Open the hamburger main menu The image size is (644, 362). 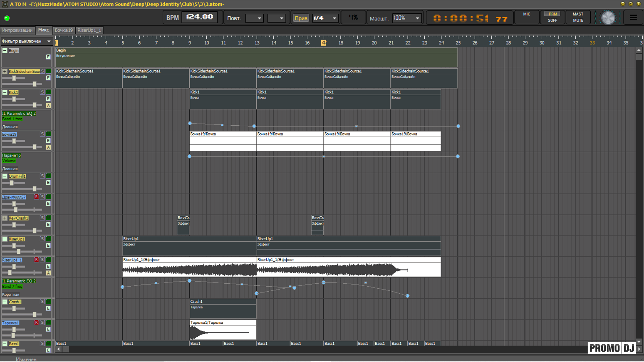(x=633, y=17)
